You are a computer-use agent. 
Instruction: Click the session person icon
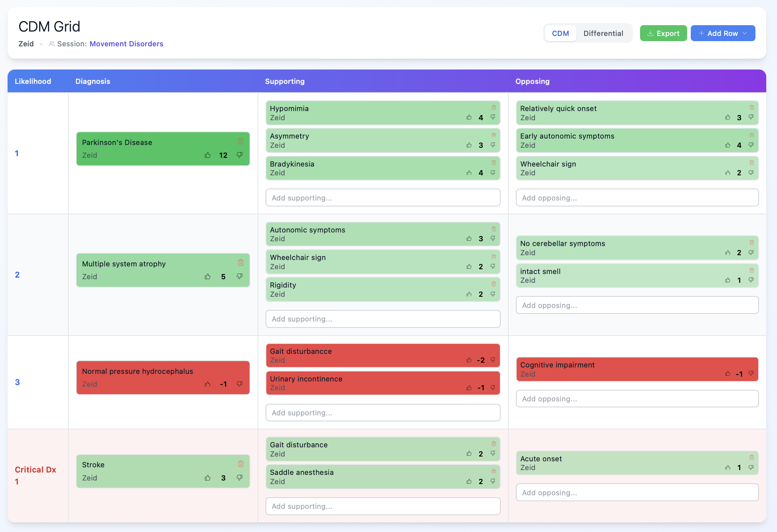point(52,44)
